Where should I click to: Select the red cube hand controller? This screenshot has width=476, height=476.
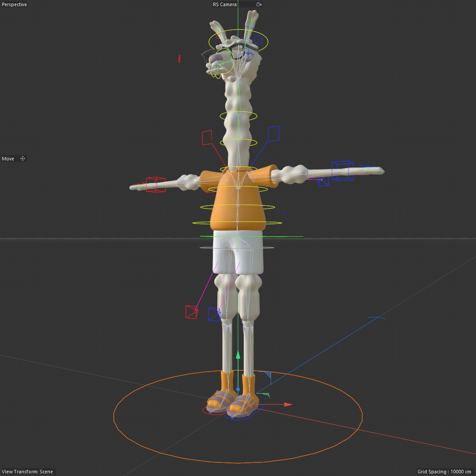tap(156, 184)
